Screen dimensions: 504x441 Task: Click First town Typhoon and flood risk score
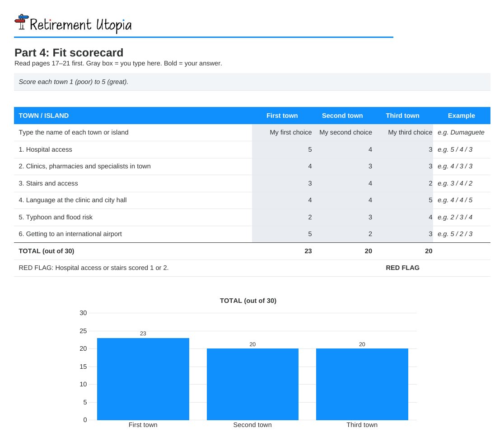click(283, 217)
